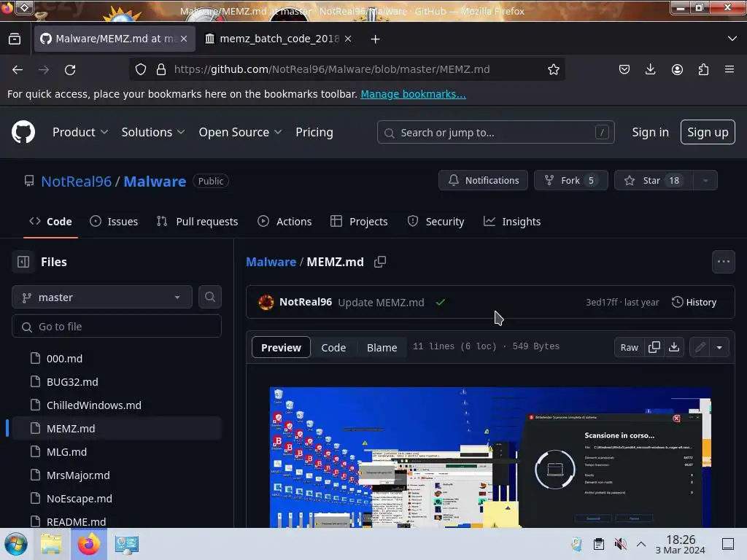
Task: Open the Firefox extensions puzzle icon
Action: click(703, 69)
